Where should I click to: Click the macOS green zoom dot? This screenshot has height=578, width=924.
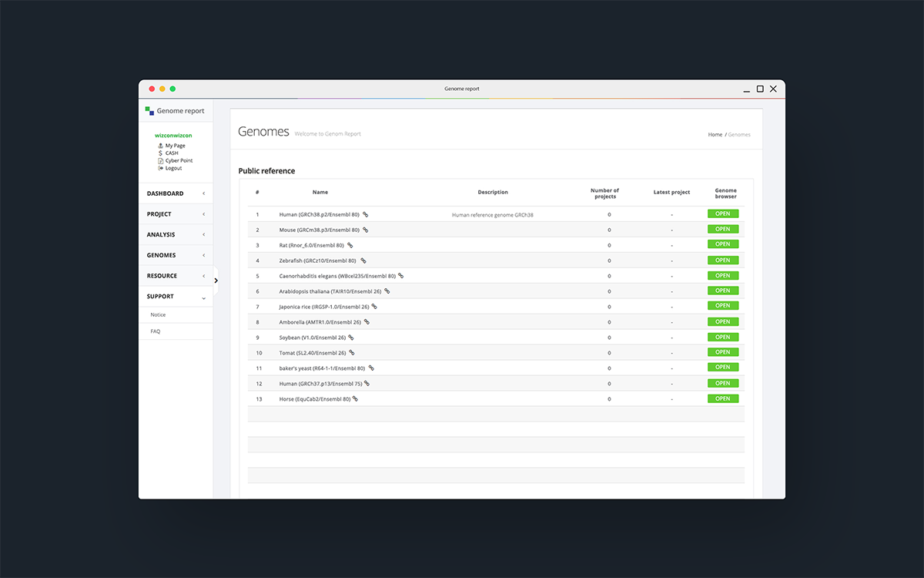172,89
